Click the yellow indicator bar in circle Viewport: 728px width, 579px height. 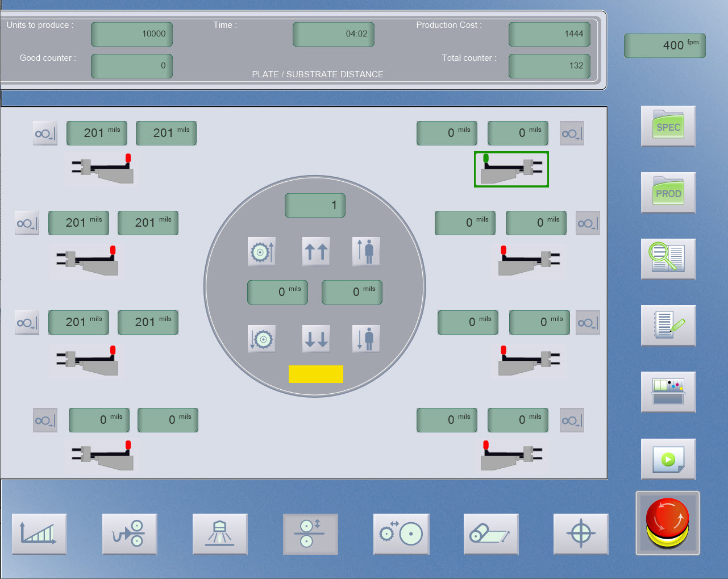point(316,374)
